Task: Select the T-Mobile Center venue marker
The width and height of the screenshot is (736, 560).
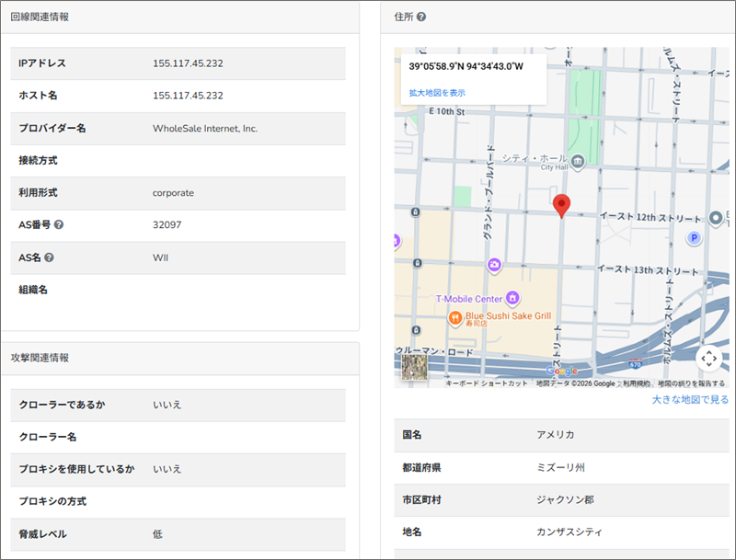Action: pyautogui.click(x=513, y=298)
